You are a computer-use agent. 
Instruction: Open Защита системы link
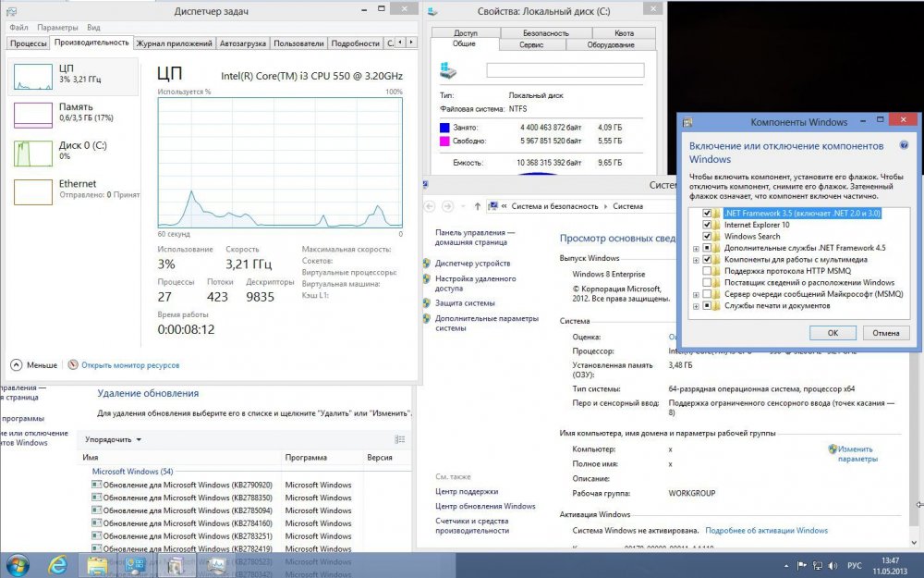click(x=465, y=302)
